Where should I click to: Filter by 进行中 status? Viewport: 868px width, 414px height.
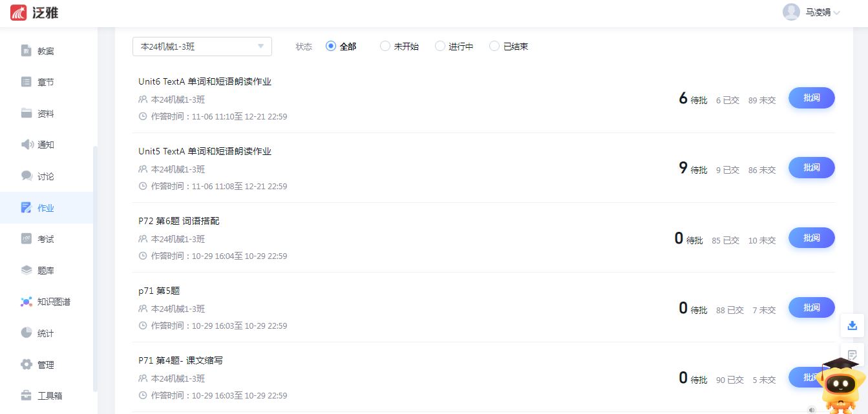click(440, 47)
